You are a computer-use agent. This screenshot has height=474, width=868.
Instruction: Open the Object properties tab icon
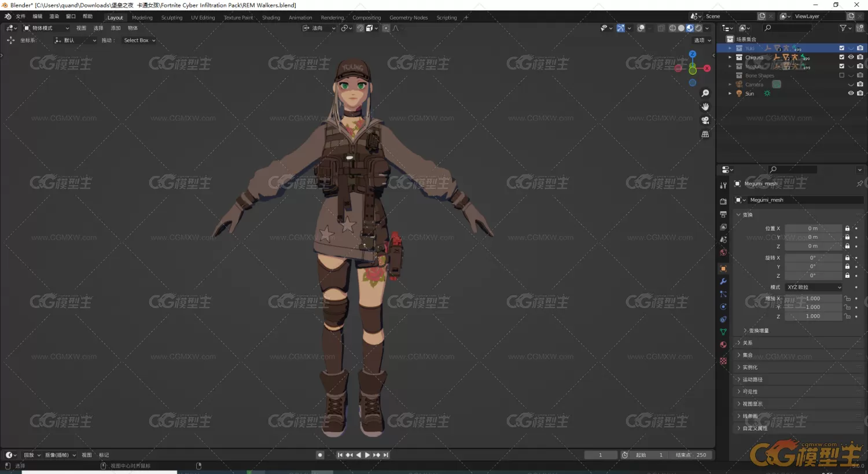coord(723,269)
